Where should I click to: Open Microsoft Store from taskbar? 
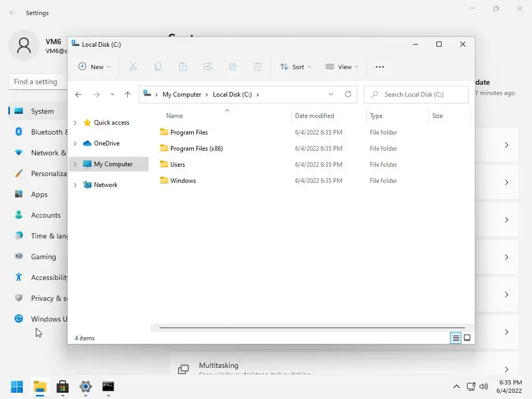(63, 387)
